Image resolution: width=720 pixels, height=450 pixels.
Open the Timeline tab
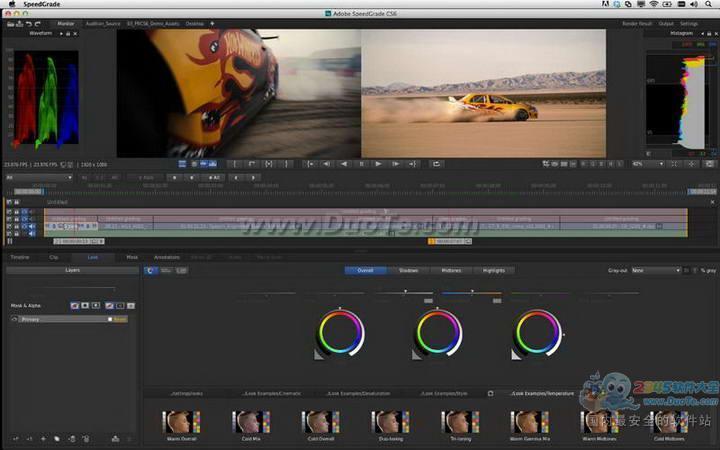(20, 257)
